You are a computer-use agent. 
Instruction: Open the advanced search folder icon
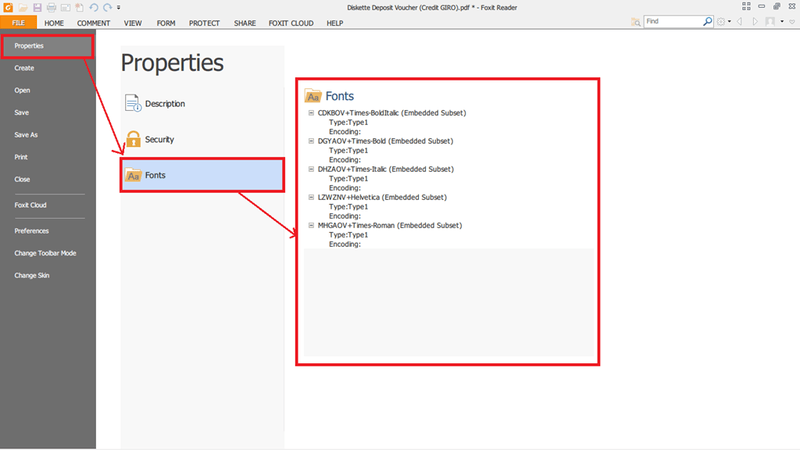[636, 22]
